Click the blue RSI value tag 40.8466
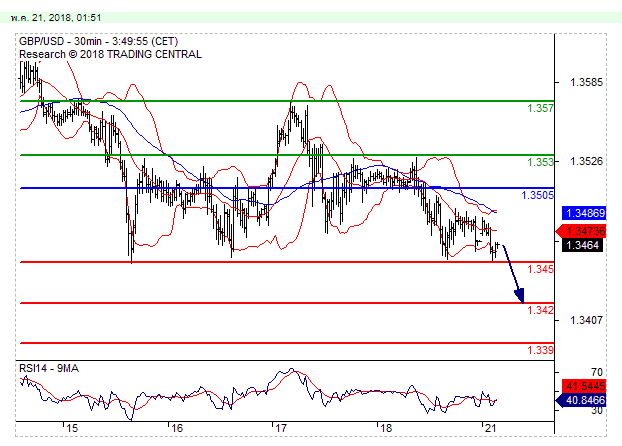 coord(581,400)
